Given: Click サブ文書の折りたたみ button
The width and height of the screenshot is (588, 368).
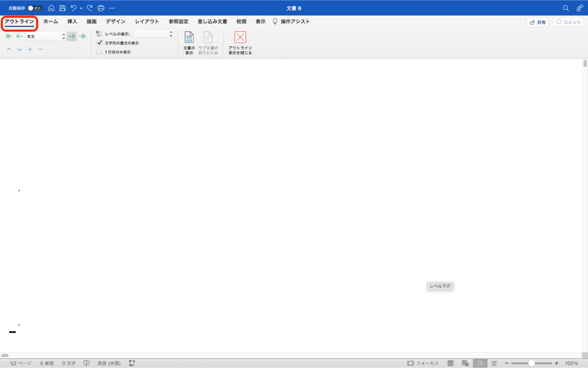Looking at the screenshot, I should coord(208,43).
